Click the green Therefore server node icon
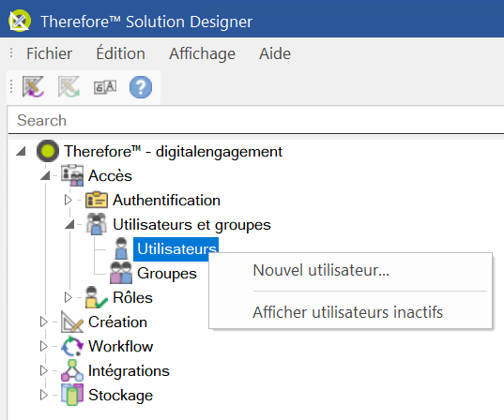The height and width of the screenshot is (420, 504). point(48,151)
